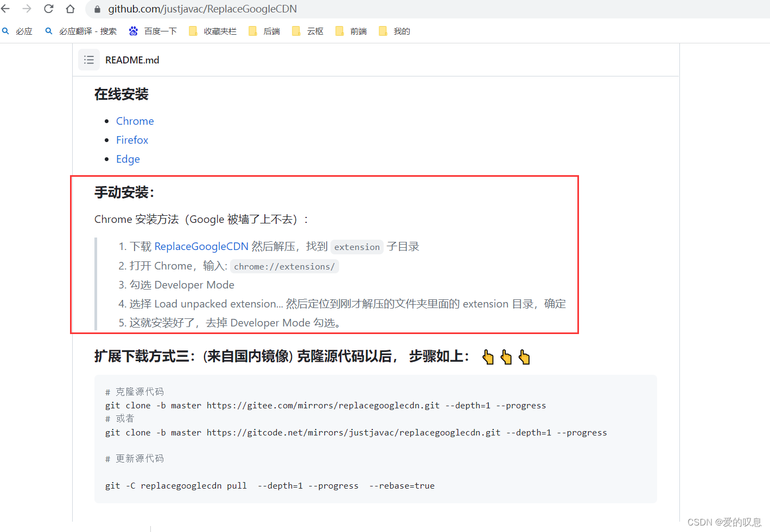Select the 必应翻译 - 搜索 bookmark
This screenshot has width=770, height=532.
pyautogui.click(x=81, y=31)
